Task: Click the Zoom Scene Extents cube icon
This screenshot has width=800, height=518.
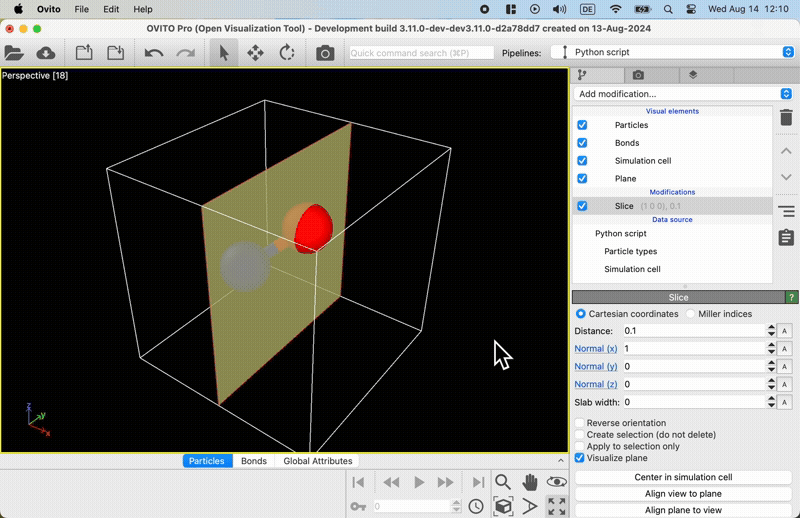Action: click(x=503, y=507)
